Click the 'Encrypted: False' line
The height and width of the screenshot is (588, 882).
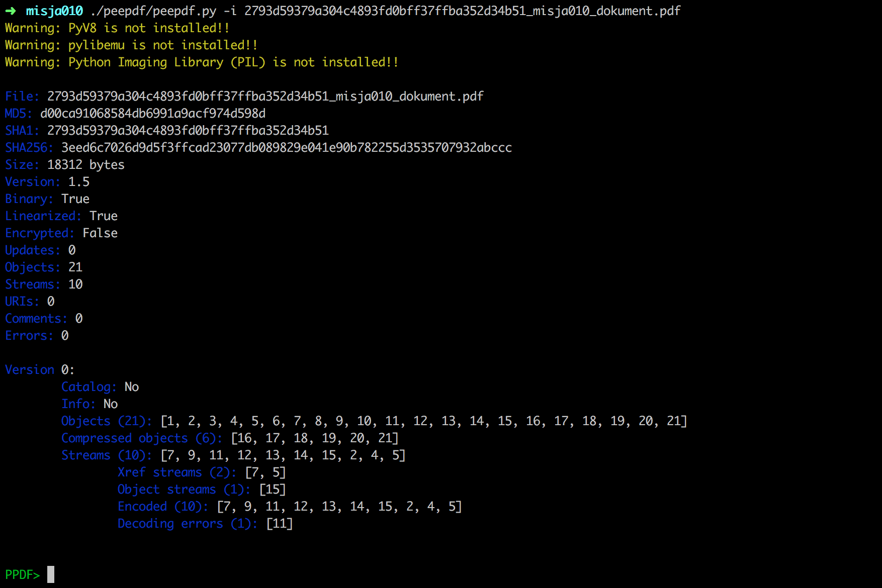click(x=61, y=233)
